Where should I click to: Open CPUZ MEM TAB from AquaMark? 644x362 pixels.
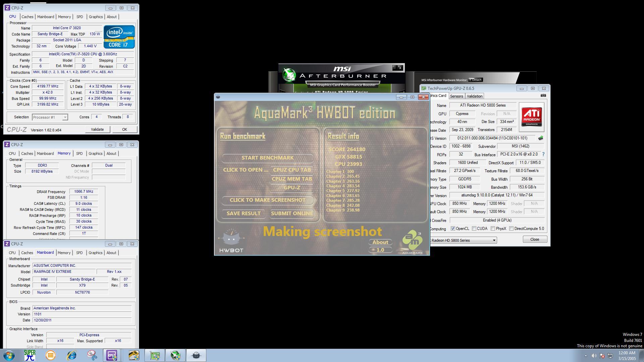tap(292, 179)
